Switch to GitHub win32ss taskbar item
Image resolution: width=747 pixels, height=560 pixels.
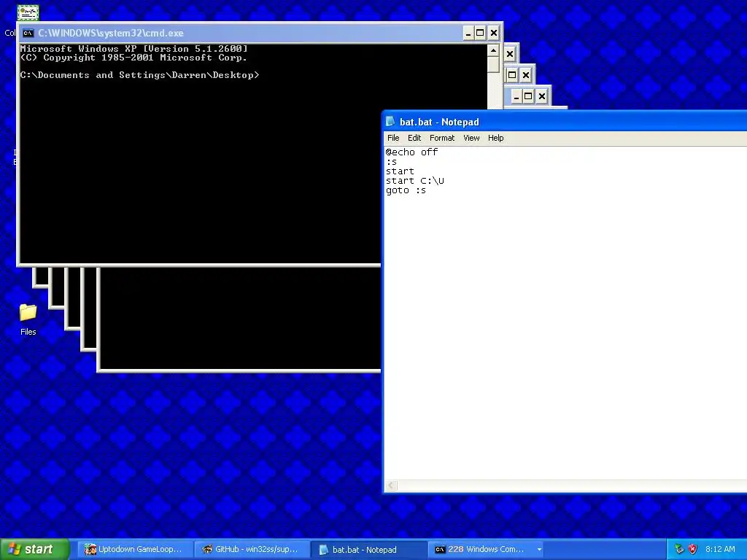coord(251,550)
